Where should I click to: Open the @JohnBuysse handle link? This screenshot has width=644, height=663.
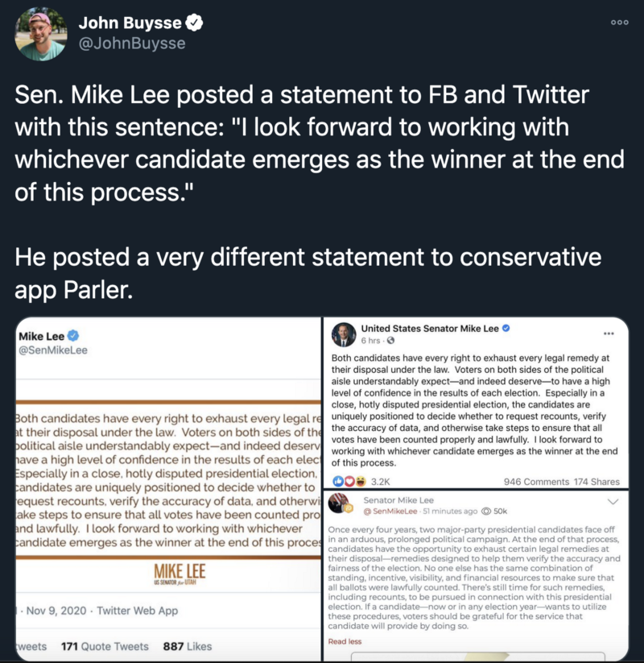(x=131, y=44)
